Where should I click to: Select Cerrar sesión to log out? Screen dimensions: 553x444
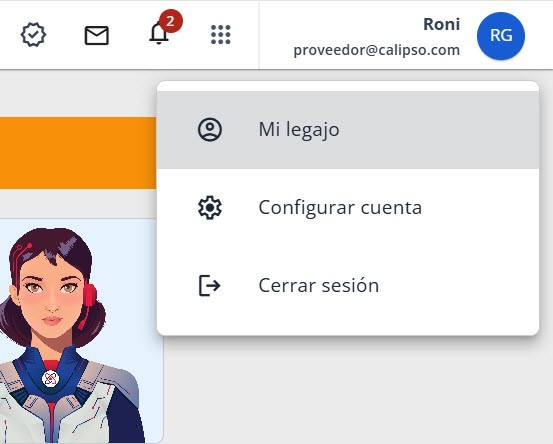coord(348,285)
